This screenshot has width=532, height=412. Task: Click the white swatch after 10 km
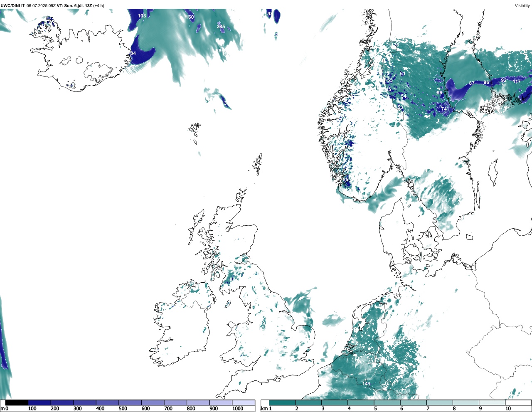pyautogui.click(x=518, y=402)
